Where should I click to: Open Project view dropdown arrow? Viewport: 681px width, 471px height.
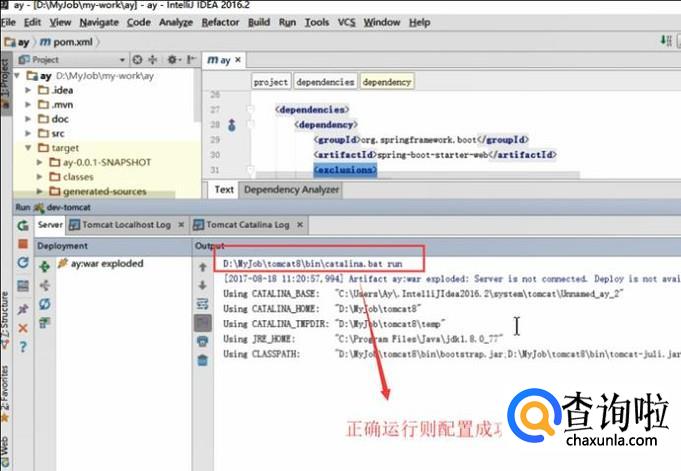[122, 60]
